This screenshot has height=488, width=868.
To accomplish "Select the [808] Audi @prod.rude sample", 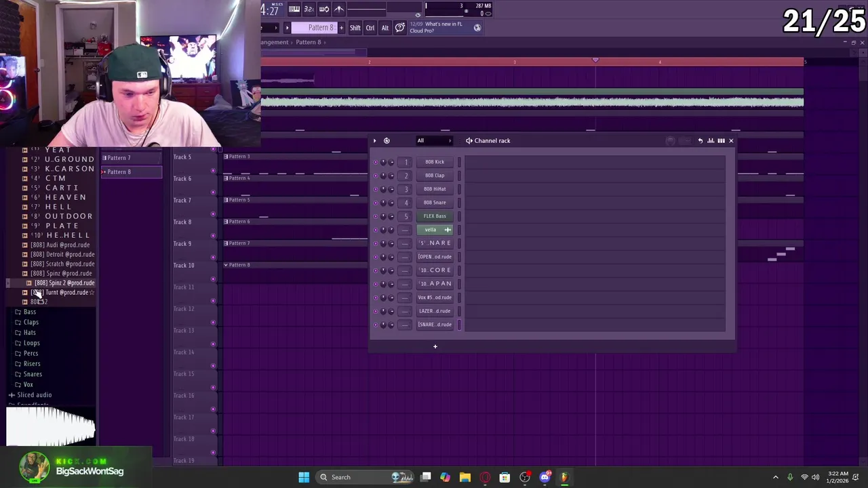I will click(x=60, y=245).
